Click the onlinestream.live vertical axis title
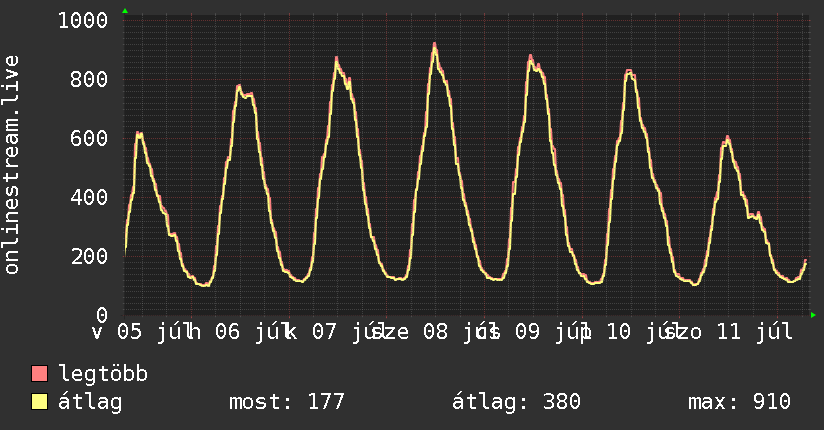Screen dimensions: 824x430 11,165
